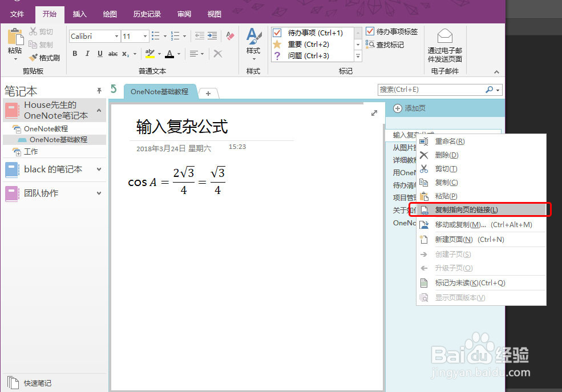Select the Format Painter brush
The height and width of the screenshot is (392, 562).
coord(33,57)
